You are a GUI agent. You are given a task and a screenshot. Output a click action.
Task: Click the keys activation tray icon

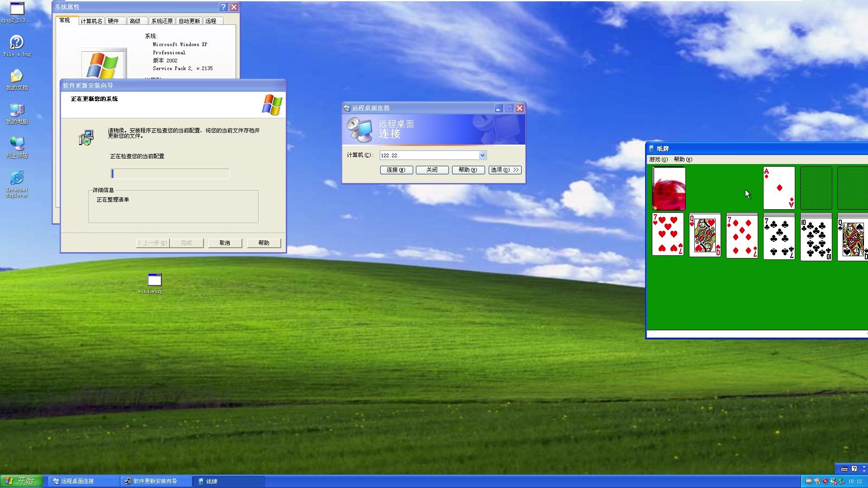pyautogui.click(x=817, y=481)
